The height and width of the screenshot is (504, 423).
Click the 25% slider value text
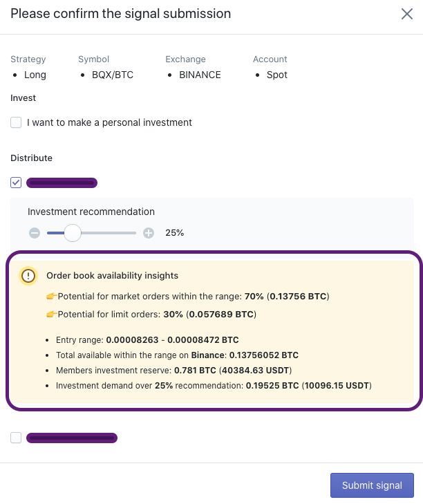pos(174,233)
